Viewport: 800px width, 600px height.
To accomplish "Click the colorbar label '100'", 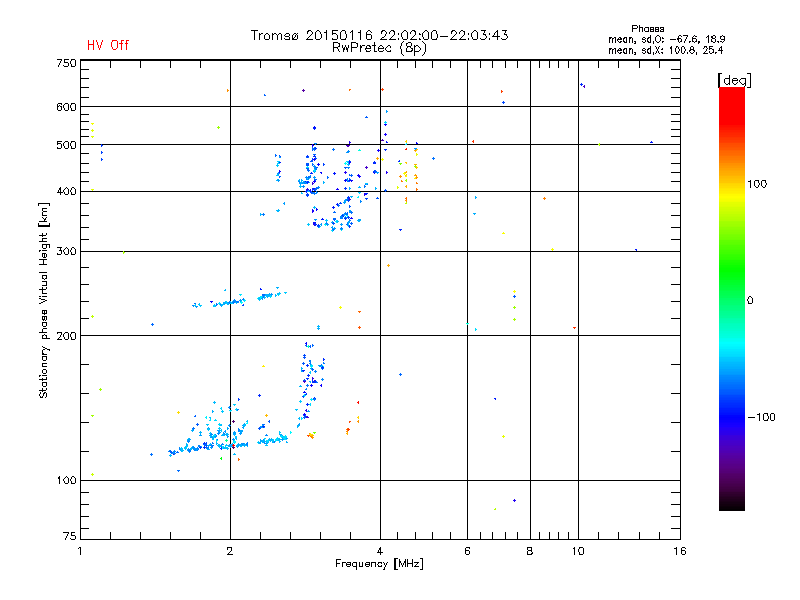I will [x=757, y=184].
